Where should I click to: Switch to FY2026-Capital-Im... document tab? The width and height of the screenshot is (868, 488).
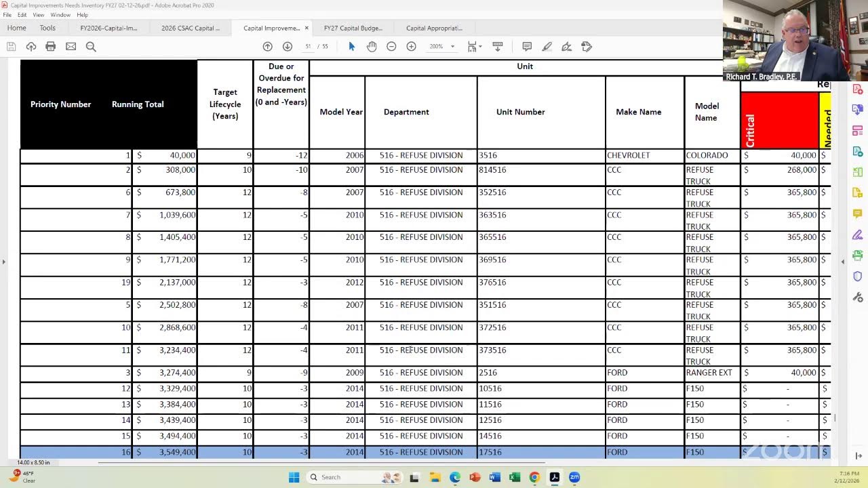tap(108, 28)
